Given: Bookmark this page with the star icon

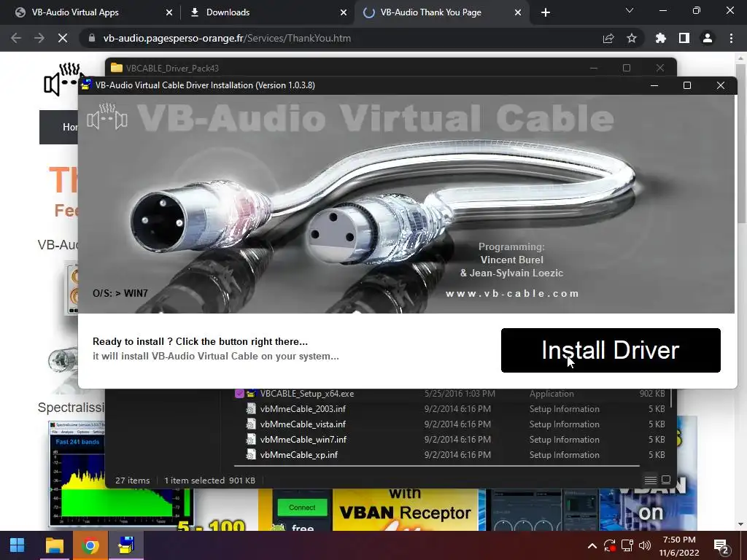Looking at the screenshot, I should [x=632, y=38].
